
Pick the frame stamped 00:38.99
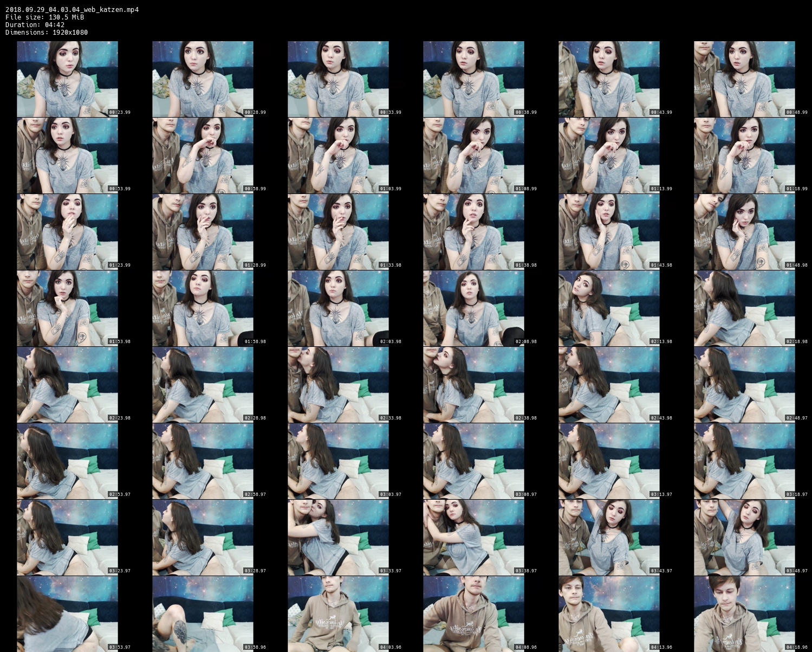474,79
